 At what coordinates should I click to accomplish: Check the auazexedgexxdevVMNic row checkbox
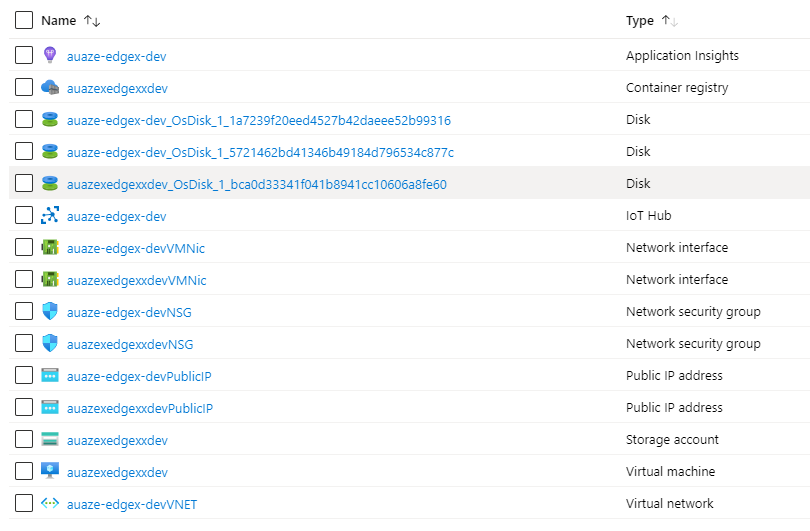click(x=24, y=279)
